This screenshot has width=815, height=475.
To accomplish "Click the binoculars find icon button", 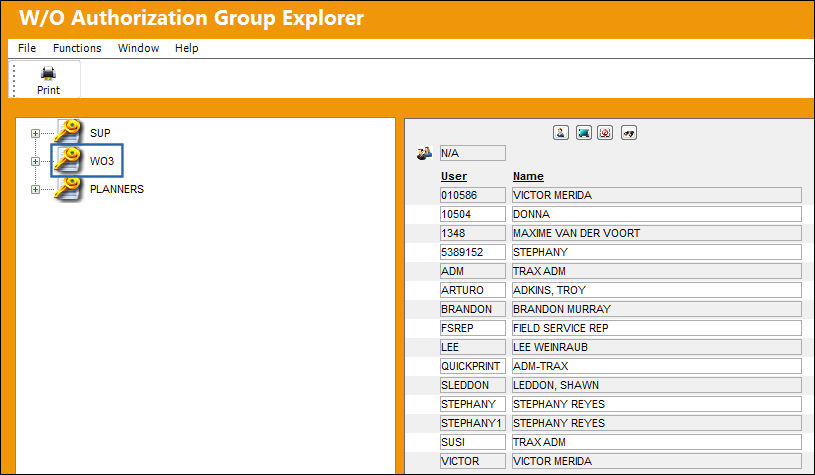I will click(x=629, y=133).
